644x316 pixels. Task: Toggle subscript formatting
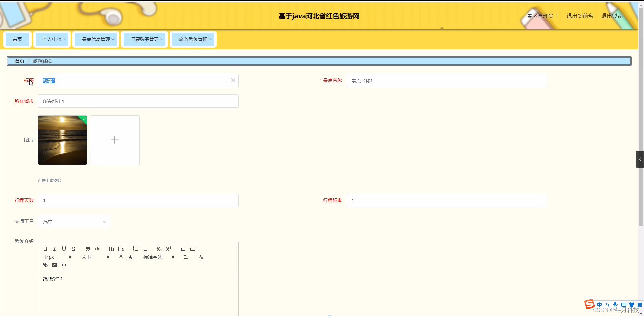pyautogui.click(x=159, y=249)
